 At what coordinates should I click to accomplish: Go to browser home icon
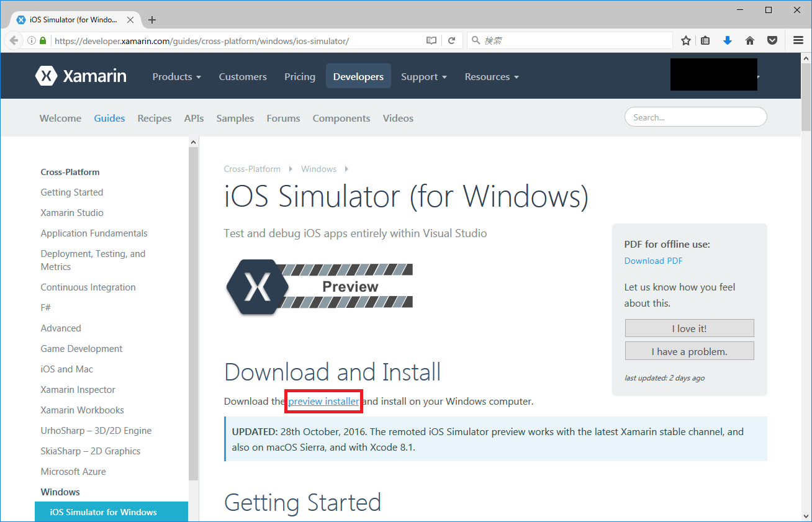750,40
